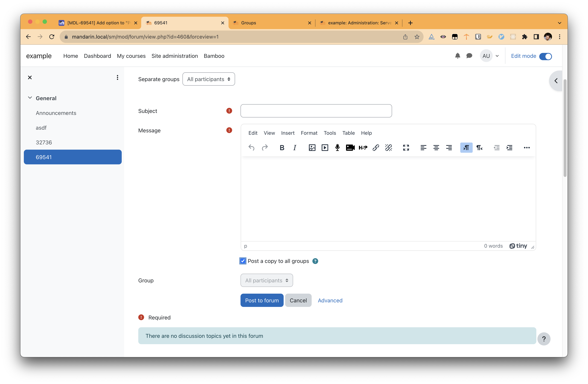
Task: Toggle bold formatting in the editor
Action: click(282, 148)
